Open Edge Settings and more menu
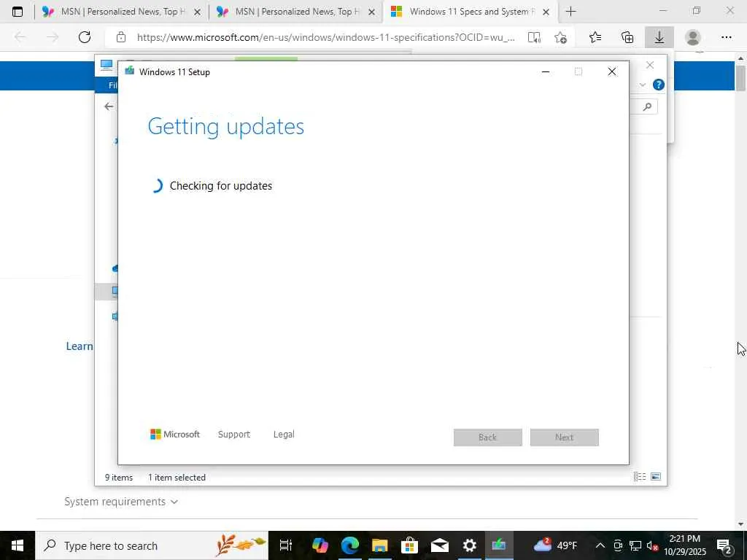The image size is (747, 560). pyautogui.click(x=726, y=37)
